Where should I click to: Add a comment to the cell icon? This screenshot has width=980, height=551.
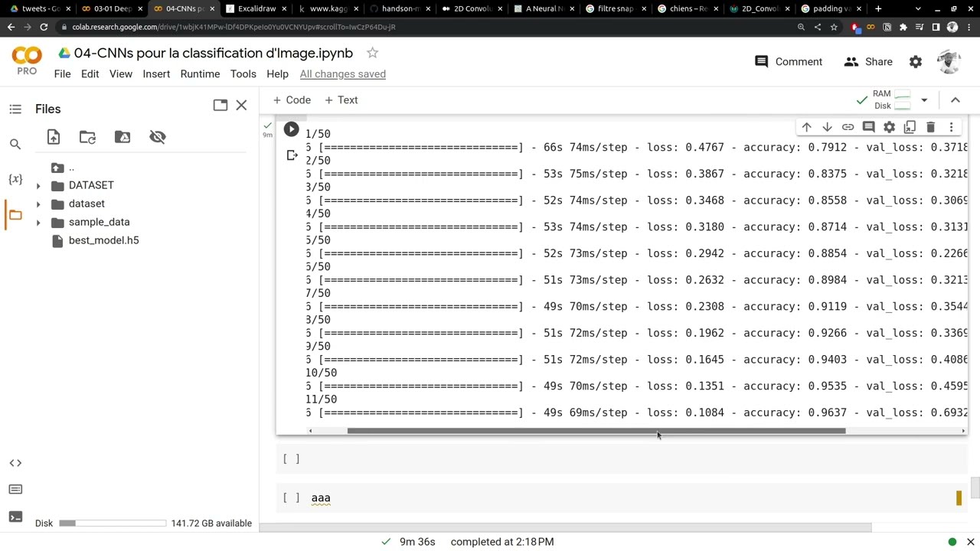click(868, 127)
